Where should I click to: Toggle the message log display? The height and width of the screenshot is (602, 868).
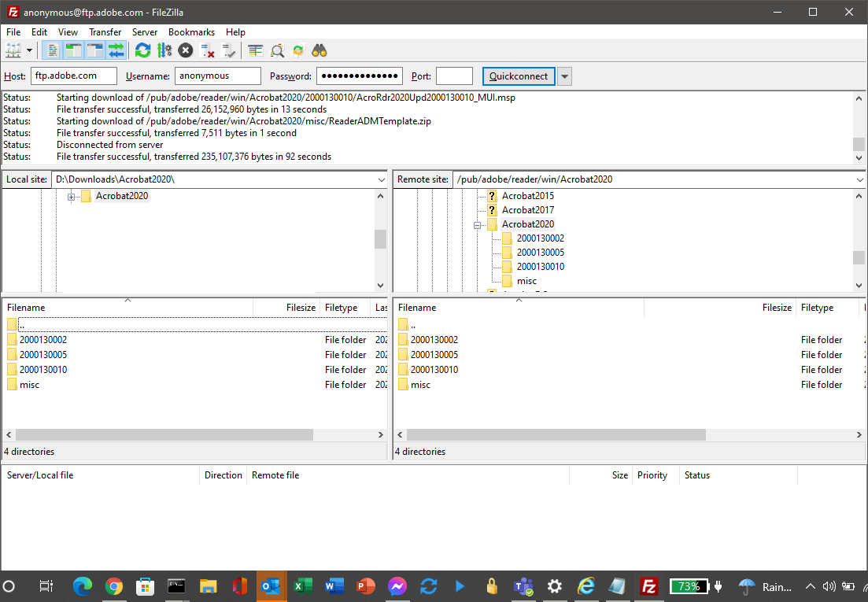tap(52, 50)
